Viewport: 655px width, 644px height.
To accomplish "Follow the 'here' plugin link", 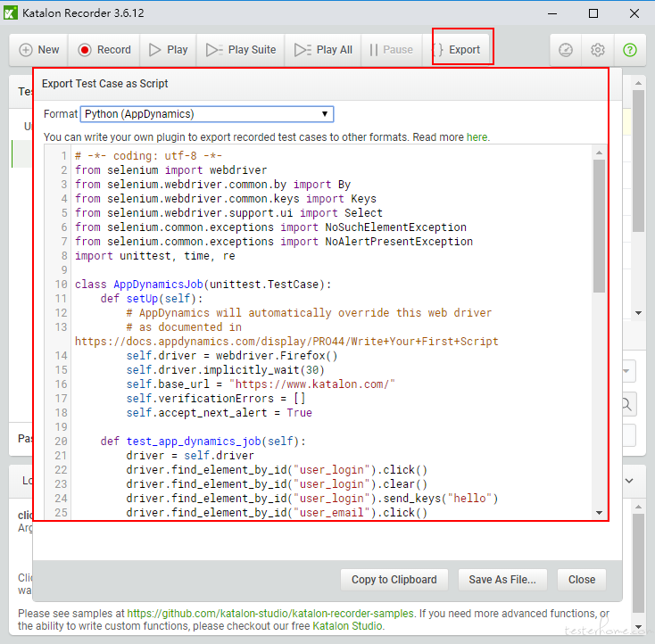I will tap(477, 137).
